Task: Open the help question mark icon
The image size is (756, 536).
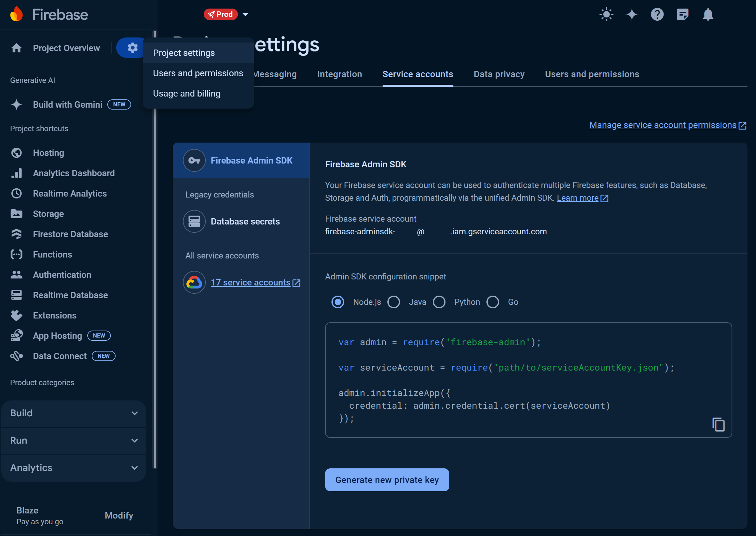Action: [x=657, y=15]
